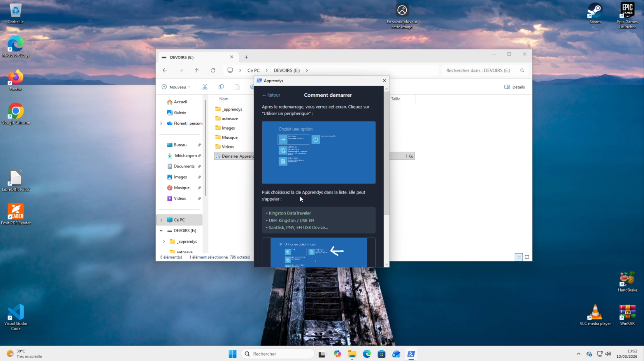
Task: Click the Cut scissors icon in toolbar
Action: tap(205, 87)
